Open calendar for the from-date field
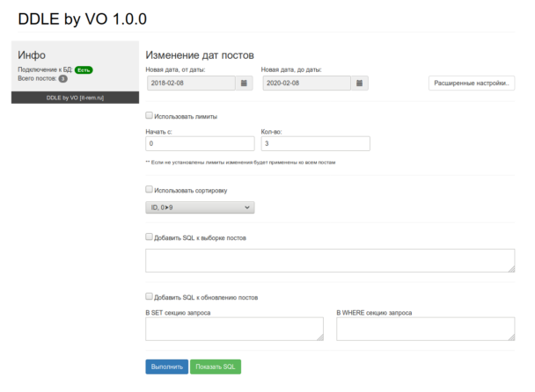535x392 pixels. pyautogui.click(x=244, y=83)
